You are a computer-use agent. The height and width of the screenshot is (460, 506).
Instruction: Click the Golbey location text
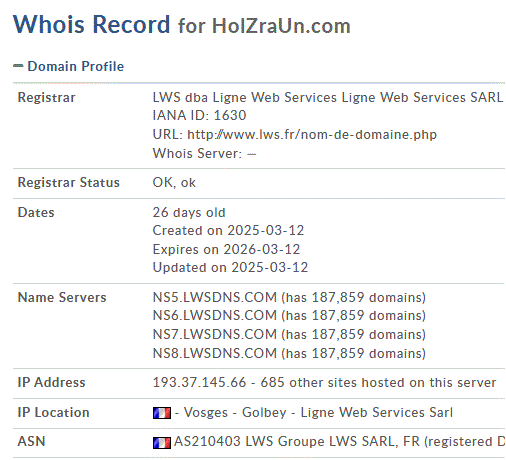[x=264, y=413]
